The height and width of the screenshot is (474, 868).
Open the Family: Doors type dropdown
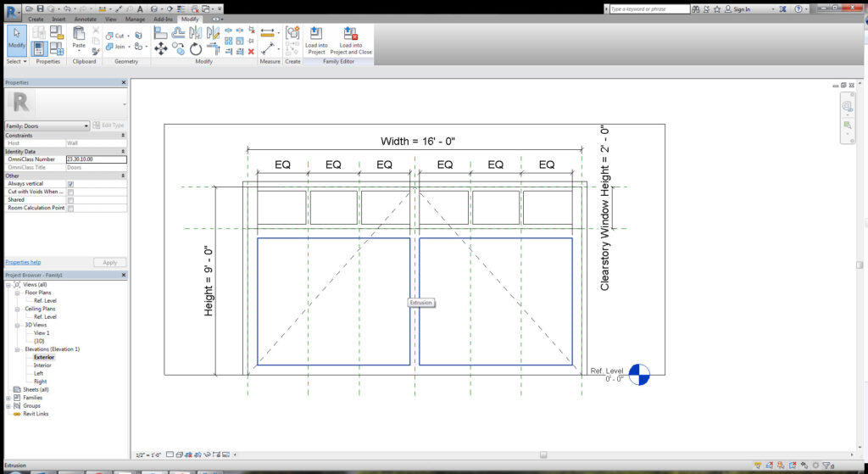coord(47,126)
